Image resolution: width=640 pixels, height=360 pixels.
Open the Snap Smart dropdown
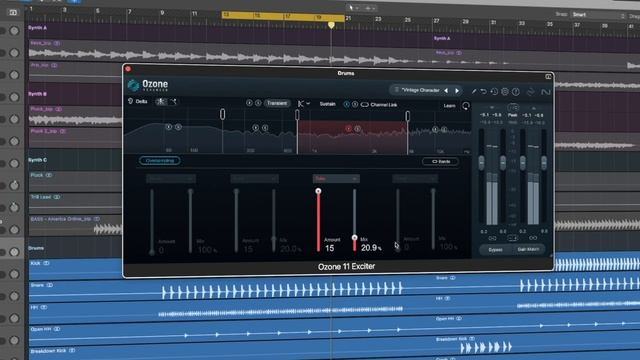pyautogui.click(x=598, y=15)
